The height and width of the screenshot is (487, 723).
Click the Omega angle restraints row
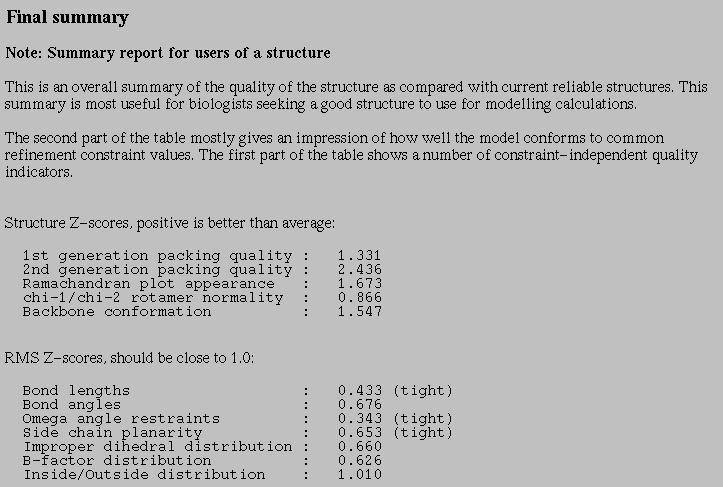click(238, 419)
